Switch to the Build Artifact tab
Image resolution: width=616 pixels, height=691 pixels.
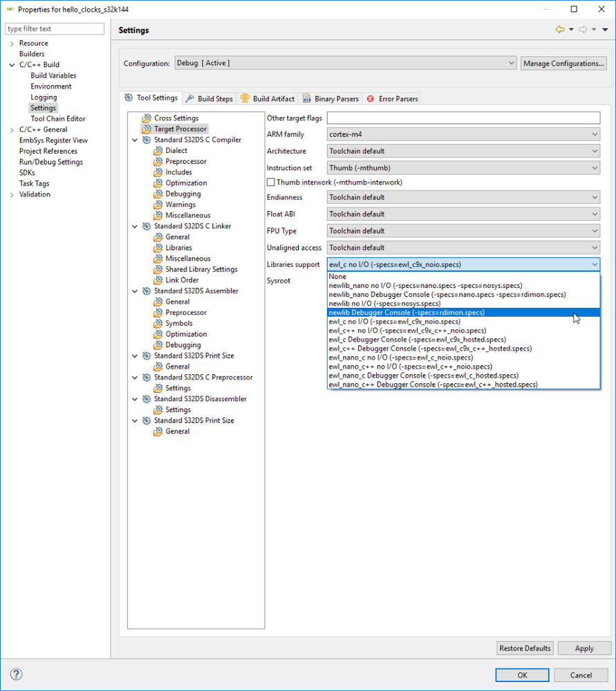click(x=268, y=99)
